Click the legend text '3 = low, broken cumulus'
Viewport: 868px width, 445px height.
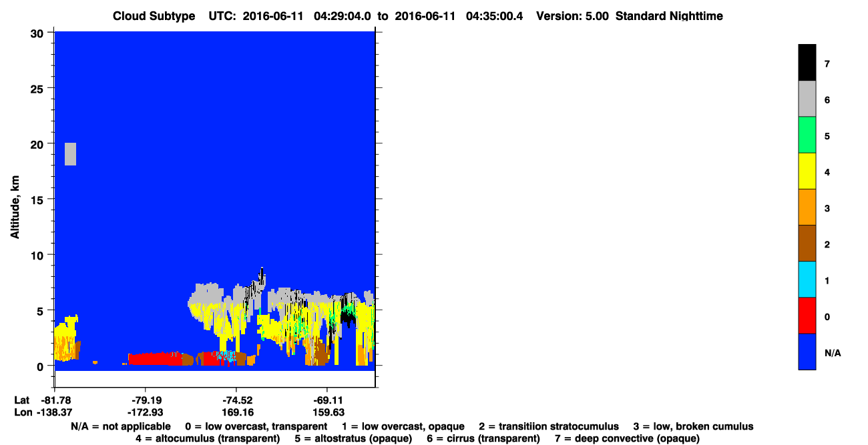pos(693,426)
